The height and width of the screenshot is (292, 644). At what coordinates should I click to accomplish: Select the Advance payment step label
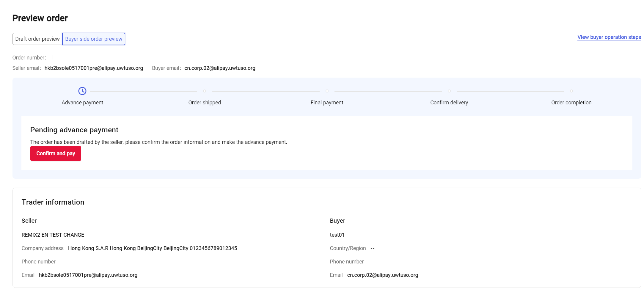(82, 102)
